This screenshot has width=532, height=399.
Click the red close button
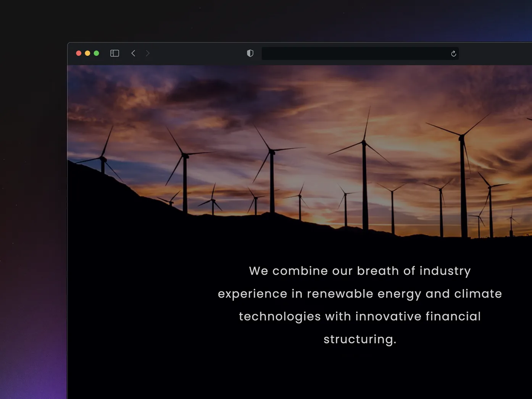[x=79, y=53]
